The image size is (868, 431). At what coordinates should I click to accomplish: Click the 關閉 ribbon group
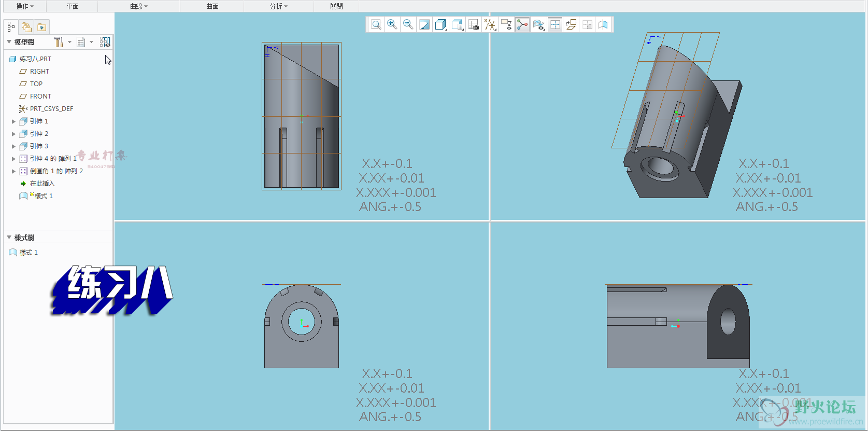click(x=336, y=6)
